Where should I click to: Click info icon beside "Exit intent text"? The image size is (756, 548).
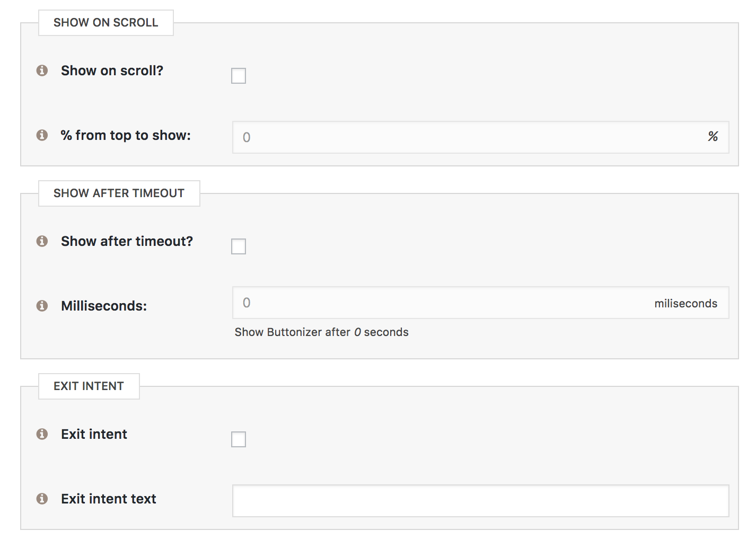(x=42, y=499)
